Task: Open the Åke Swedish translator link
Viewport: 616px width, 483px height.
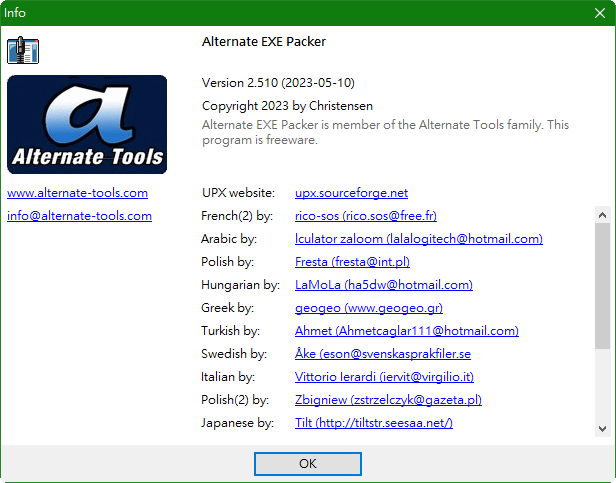Action: [383, 354]
